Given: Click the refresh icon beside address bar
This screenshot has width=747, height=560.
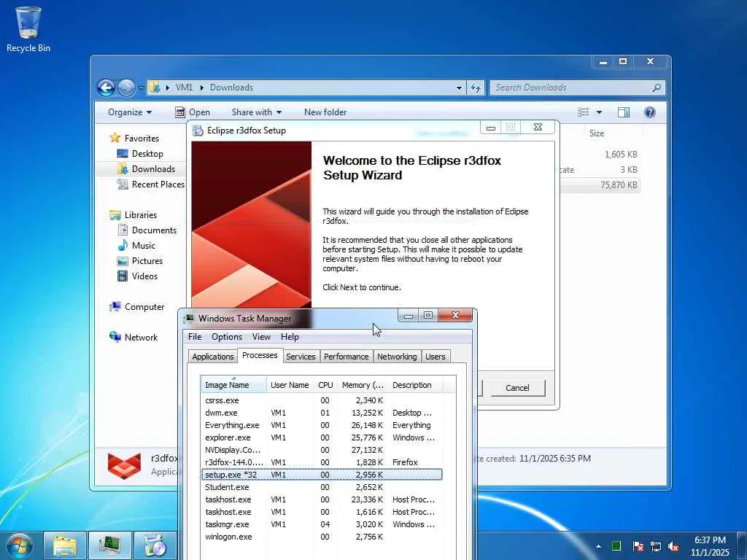Looking at the screenshot, I should click(x=476, y=87).
